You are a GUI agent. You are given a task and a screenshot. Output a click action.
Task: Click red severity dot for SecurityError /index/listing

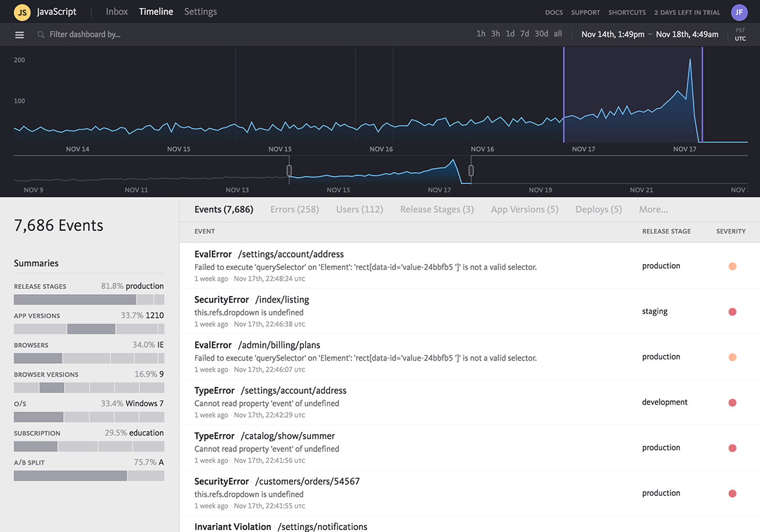click(x=732, y=311)
